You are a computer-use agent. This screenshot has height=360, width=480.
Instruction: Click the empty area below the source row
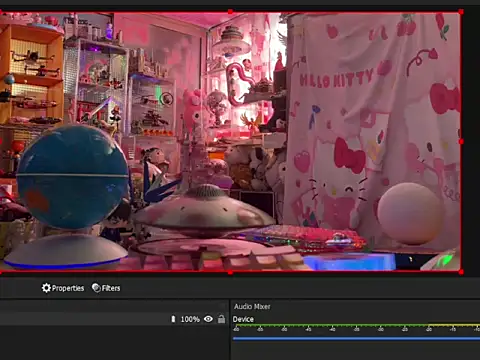click(x=113, y=343)
